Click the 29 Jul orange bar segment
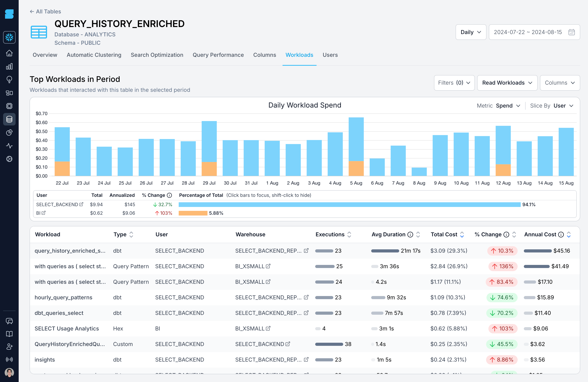 pyautogui.click(x=209, y=169)
